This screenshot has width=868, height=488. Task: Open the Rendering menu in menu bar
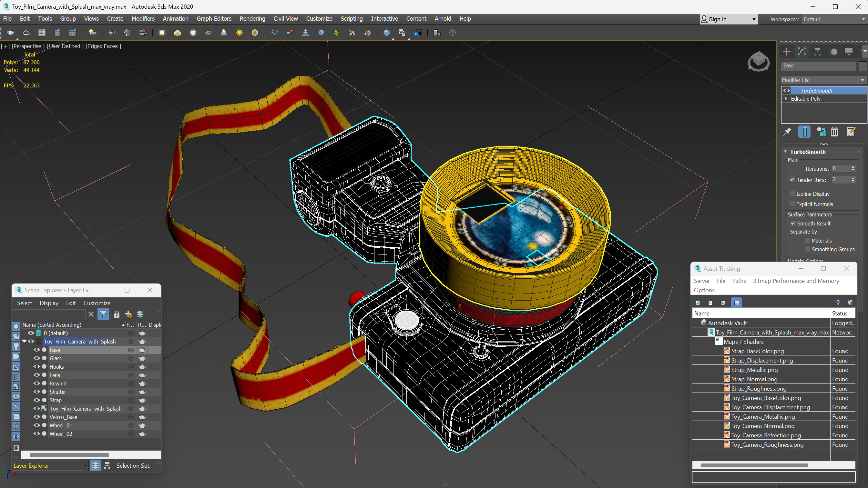(251, 18)
